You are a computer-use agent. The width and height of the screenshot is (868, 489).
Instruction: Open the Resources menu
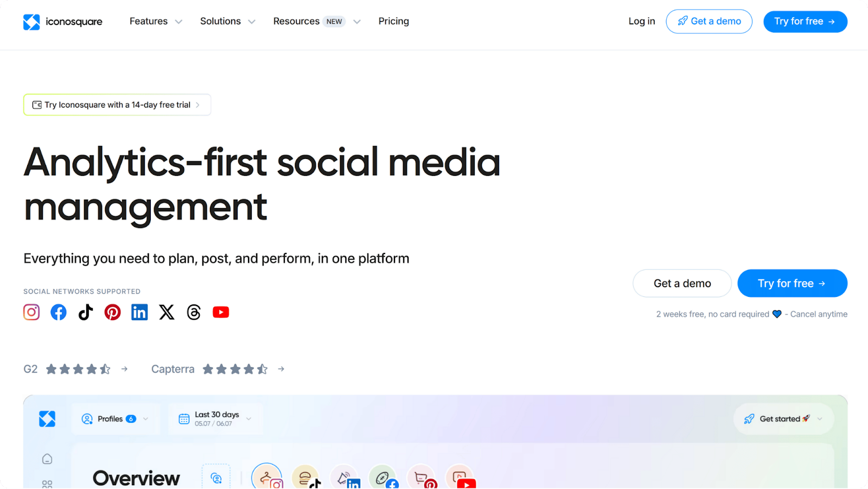(316, 21)
